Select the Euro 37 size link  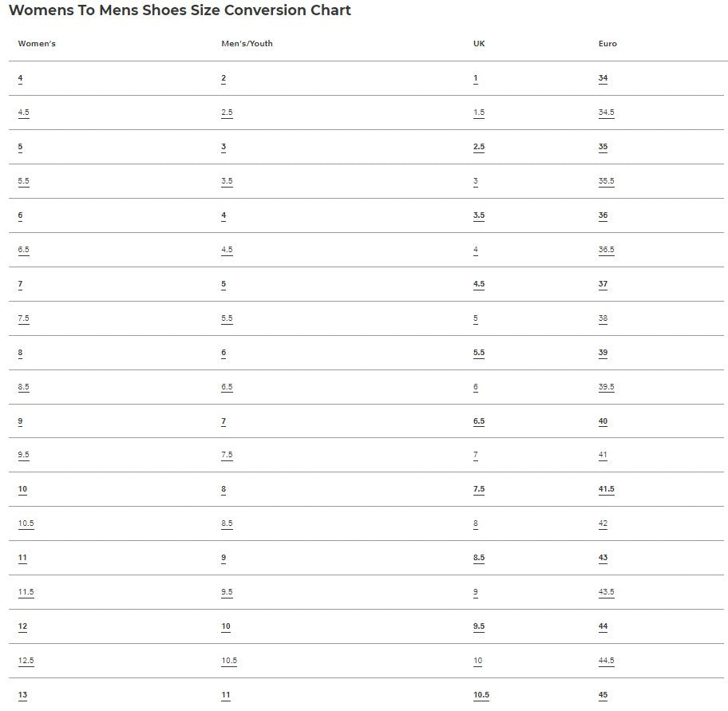pos(603,284)
